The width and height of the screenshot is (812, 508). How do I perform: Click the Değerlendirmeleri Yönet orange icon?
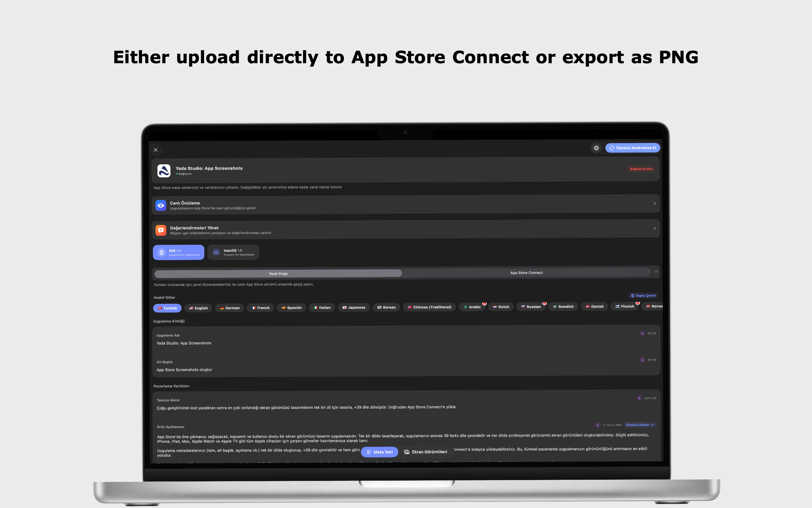pos(161,230)
